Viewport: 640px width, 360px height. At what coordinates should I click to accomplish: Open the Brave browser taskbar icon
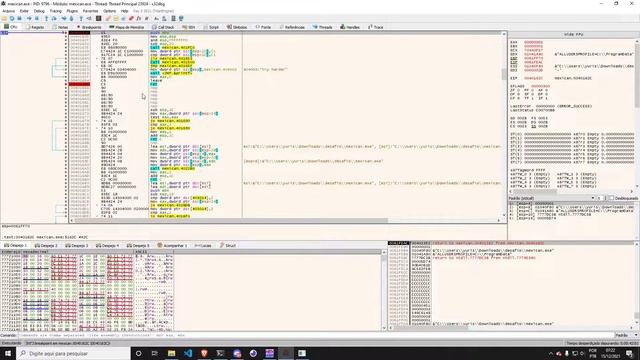pos(204,353)
